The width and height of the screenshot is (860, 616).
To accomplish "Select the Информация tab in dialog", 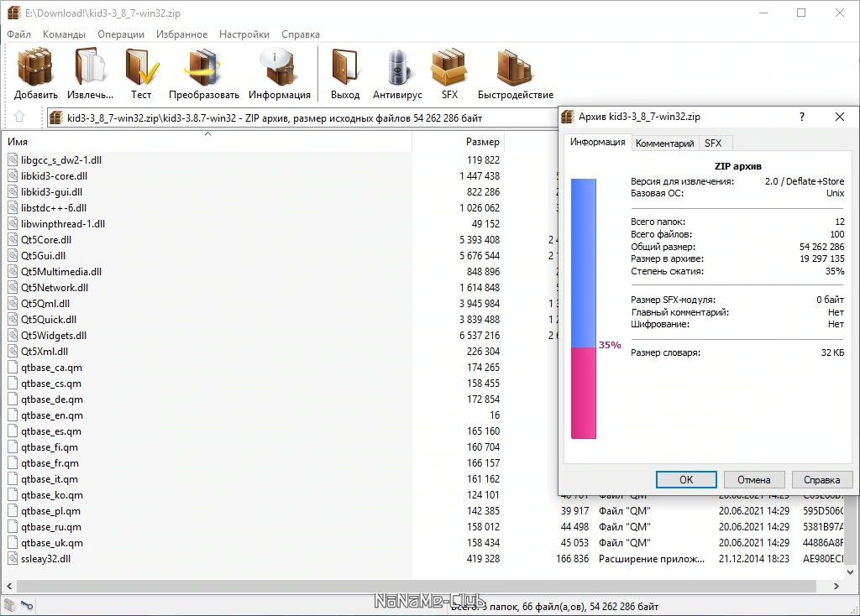I will pyautogui.click(x=597, y=142).
